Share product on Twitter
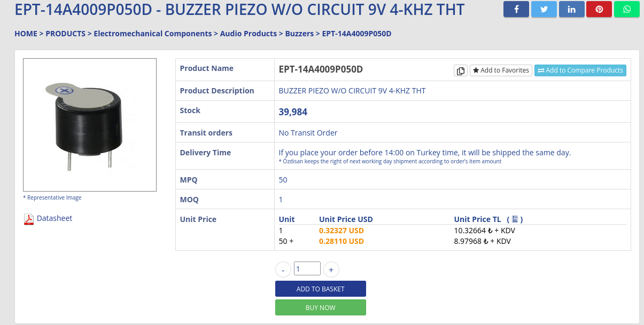This screenshot has width=644, height=325. point(544,9)
